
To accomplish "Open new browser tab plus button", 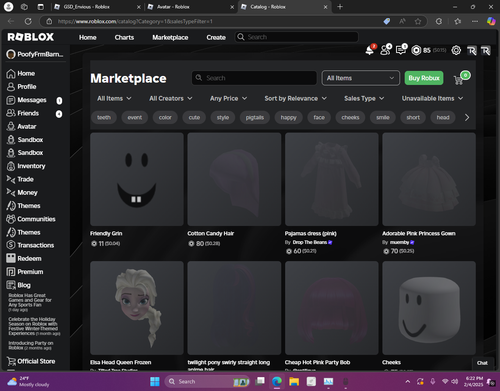I will click(340, 7).
